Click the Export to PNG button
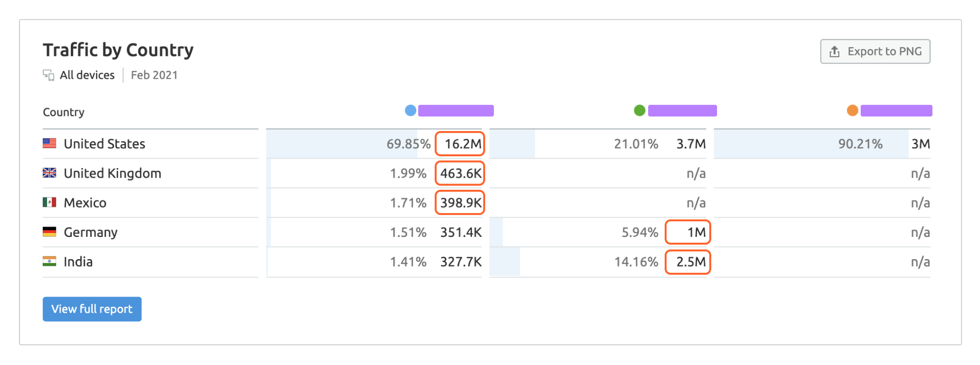980x365 pixels. click(875, 51)
